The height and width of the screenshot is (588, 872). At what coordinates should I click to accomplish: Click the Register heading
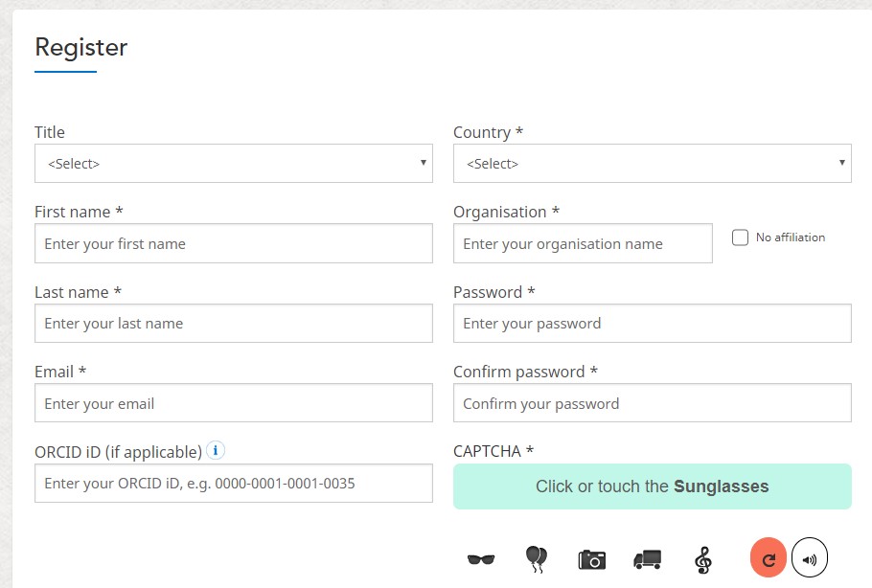coord(81,47)
